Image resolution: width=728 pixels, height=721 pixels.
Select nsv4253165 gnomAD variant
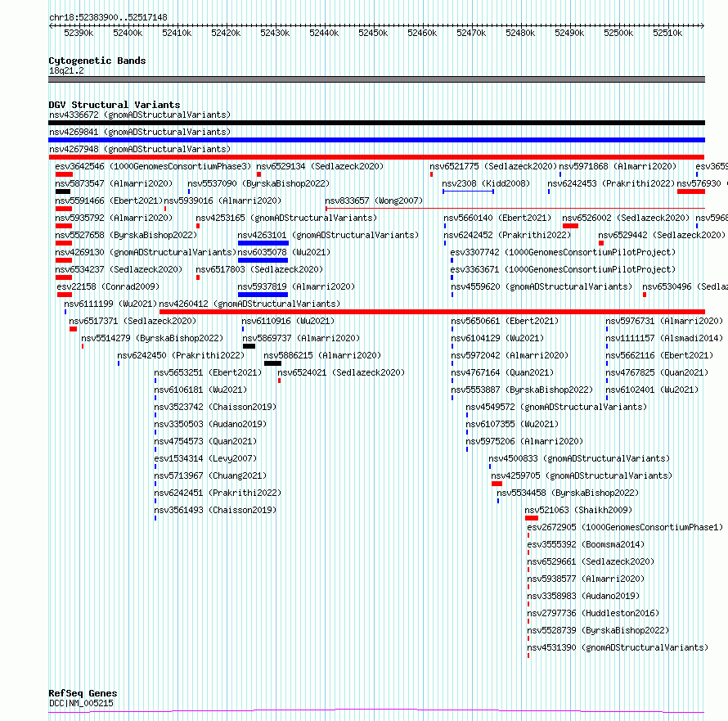click(286, 218)
